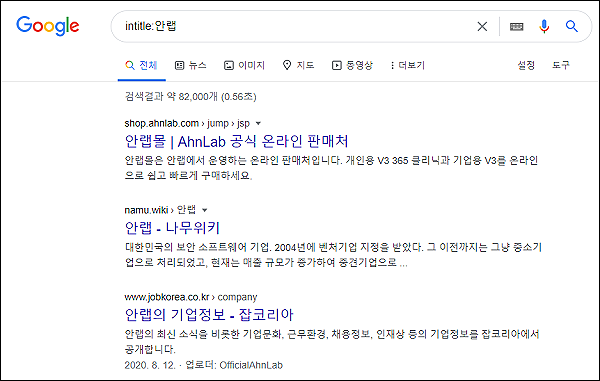The width and height of the screenshot is (600, 381).
Task: Click the shop.ahnlab.com breadcrumb URL
Action: (187, 124)
